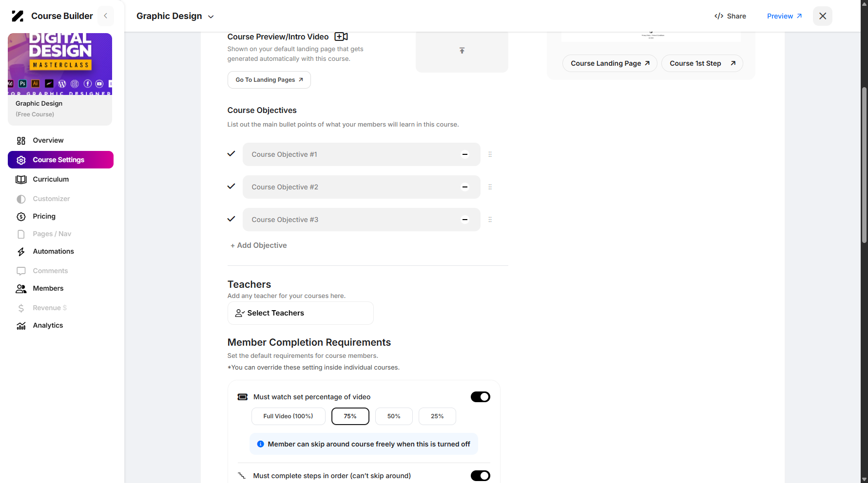Open Course 1st Step link

pyautogui.click(x=702, y=63)
